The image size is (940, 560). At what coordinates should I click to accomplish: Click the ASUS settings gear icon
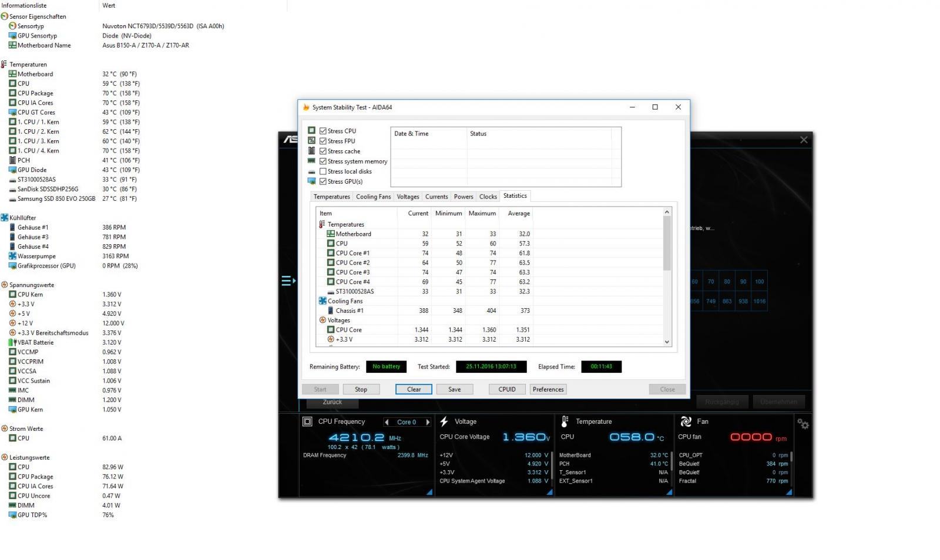click(803, 423)
